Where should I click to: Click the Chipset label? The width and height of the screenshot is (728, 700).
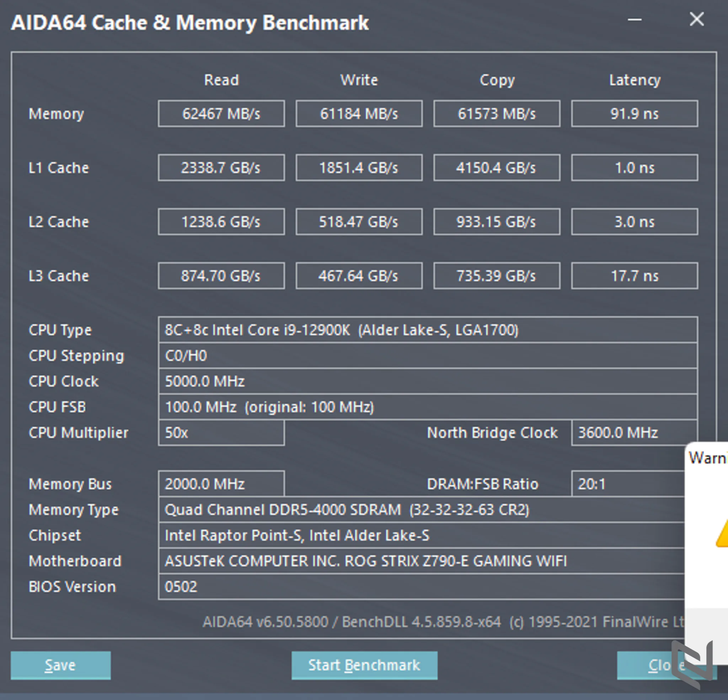pos(55,536)
